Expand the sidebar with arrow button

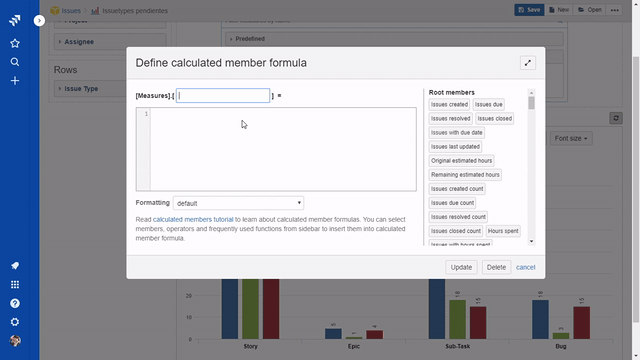(x=39, y=20)
